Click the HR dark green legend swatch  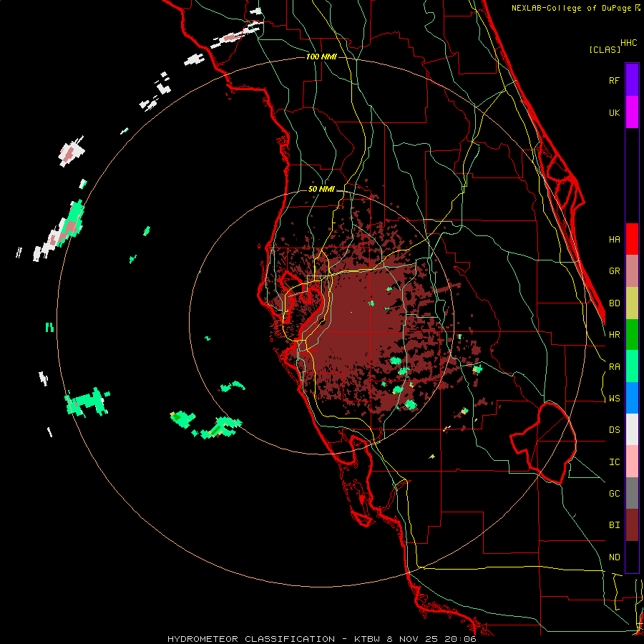coord(632,335)
